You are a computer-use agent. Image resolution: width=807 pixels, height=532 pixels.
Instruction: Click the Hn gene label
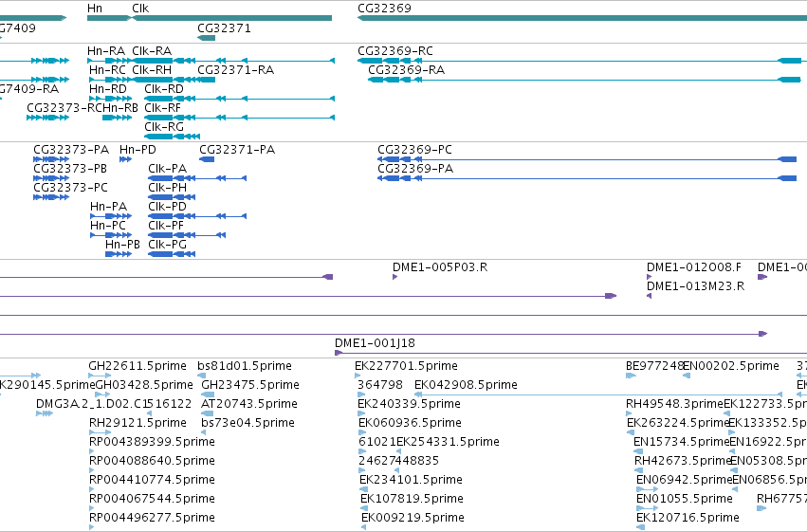(95, 9)
